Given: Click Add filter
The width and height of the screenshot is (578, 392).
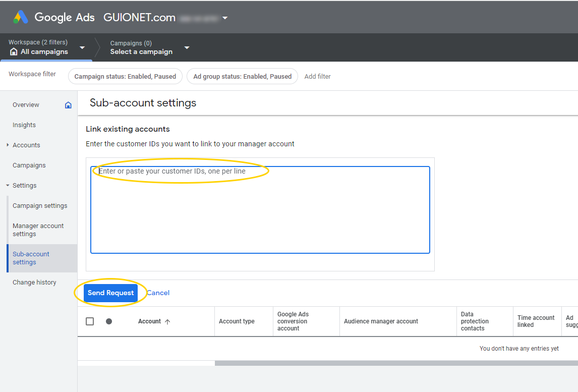Looking at the screenshot, I should click(x=317, y=76).
